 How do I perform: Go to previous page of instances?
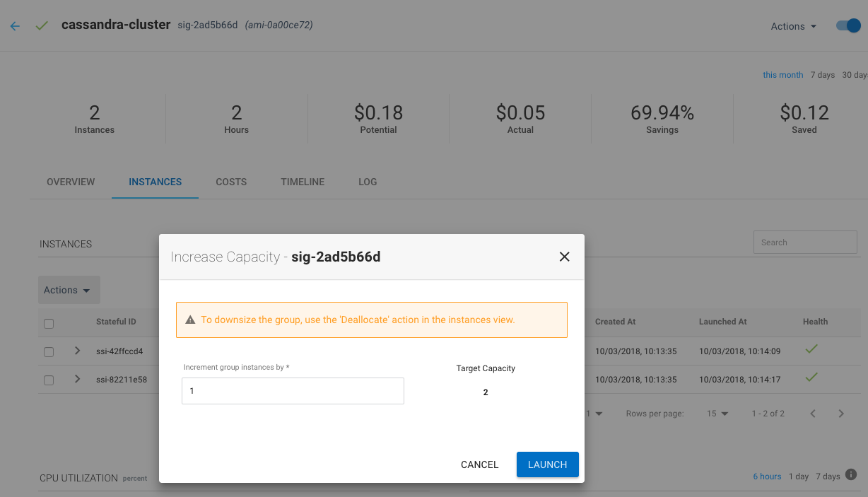coord(813,414)
